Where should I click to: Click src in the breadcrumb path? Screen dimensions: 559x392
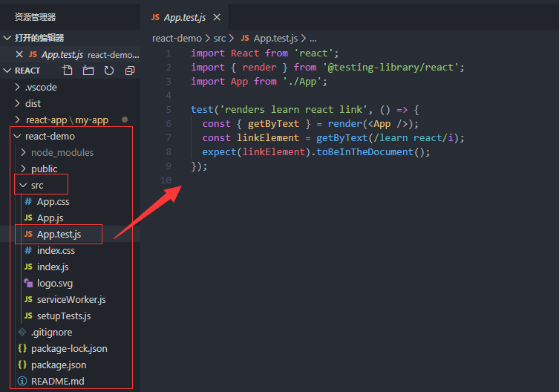220,38
